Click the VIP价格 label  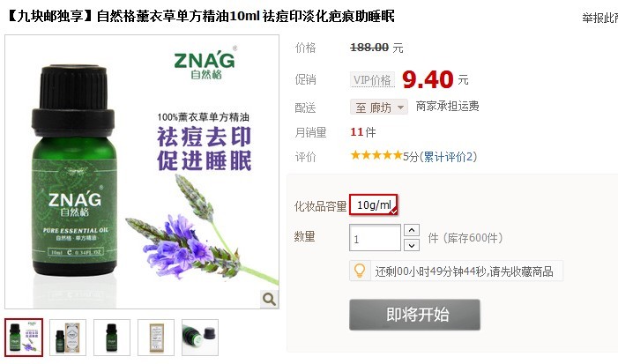click(x=372, y=80)
